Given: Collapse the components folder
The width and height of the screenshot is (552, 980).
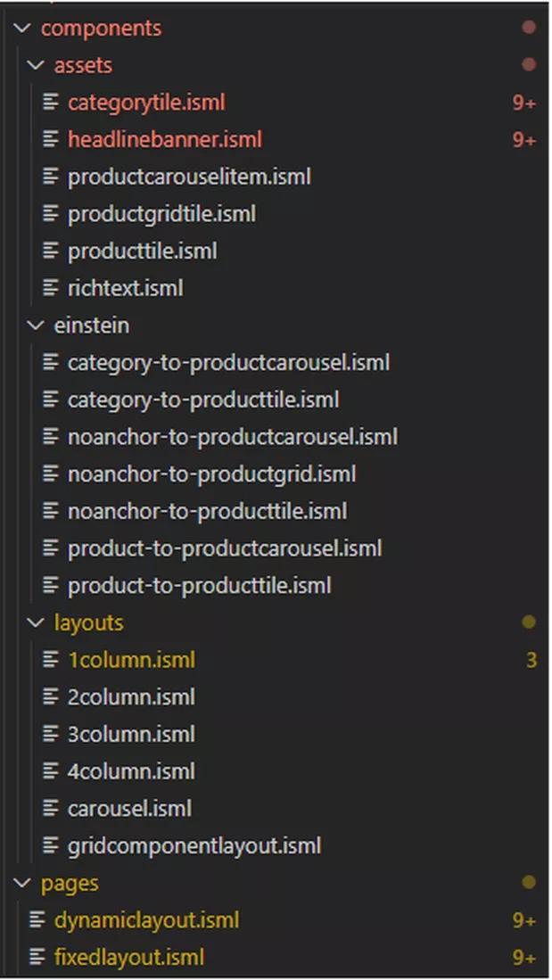Looking at the screenshot, I should 22,29.
